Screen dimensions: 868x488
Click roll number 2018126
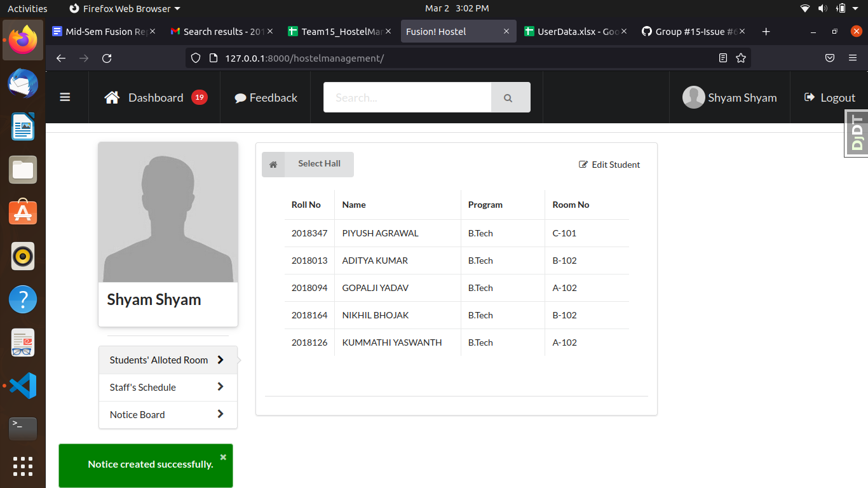(x=309, y=342)
